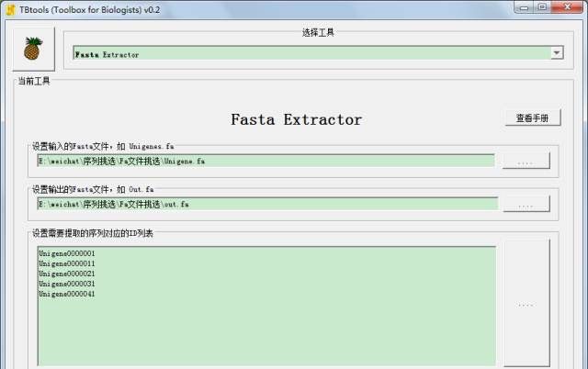Click the Fasta Extractor heading text

coord(296,120)
